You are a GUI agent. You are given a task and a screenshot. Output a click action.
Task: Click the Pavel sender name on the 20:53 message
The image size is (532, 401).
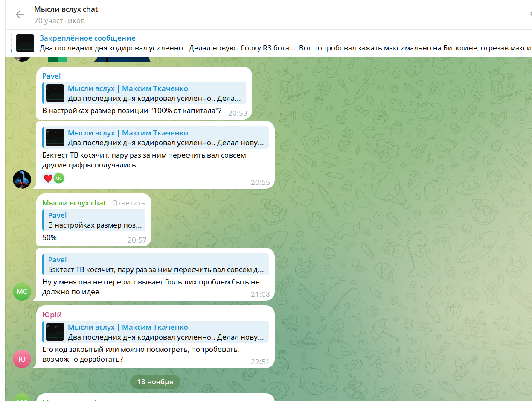[51, 76]
